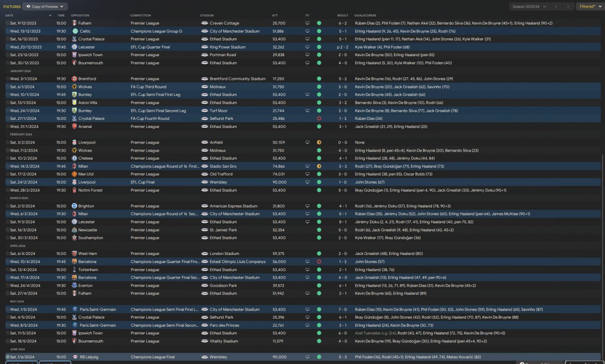Click the Fulham badge in the 9/12/2023 row

pos(74,23)
